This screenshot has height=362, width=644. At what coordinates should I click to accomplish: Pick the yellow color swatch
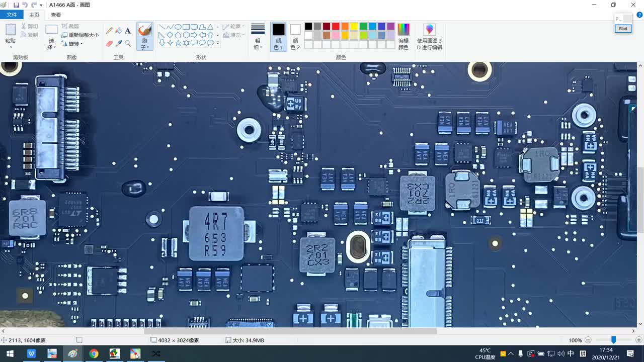point(354,26)
